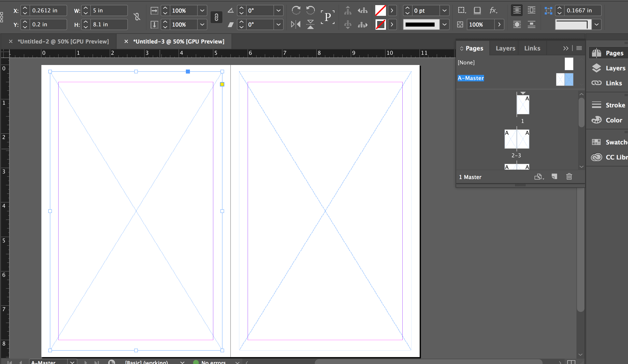Enable wrap around bounding box text wrap
This screenshot has height=364, width=628.
[531, 10]
